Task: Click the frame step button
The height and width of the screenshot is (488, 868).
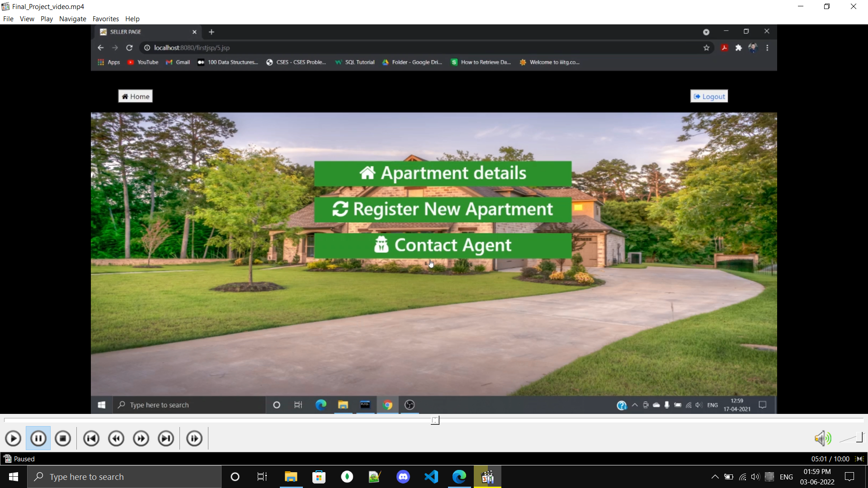Action: click(x=194, y=438)
